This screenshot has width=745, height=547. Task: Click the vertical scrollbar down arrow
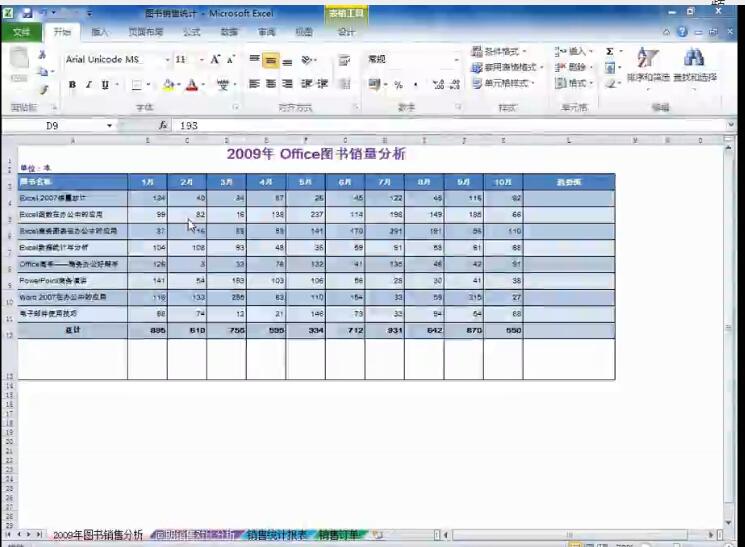pos(729,522)
